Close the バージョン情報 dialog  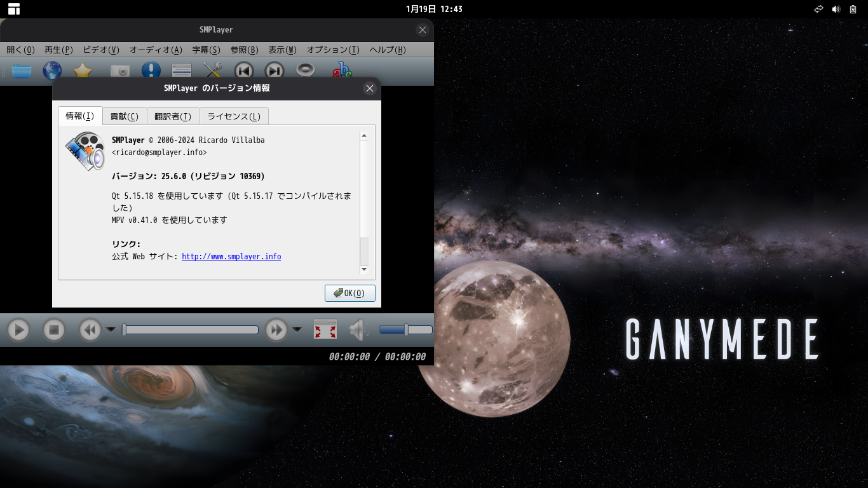[370, 88]
